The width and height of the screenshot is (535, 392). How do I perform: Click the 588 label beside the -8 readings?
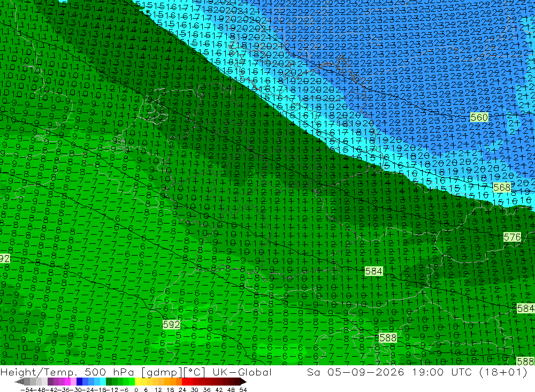pyautogui.click(x=388, y=338)
